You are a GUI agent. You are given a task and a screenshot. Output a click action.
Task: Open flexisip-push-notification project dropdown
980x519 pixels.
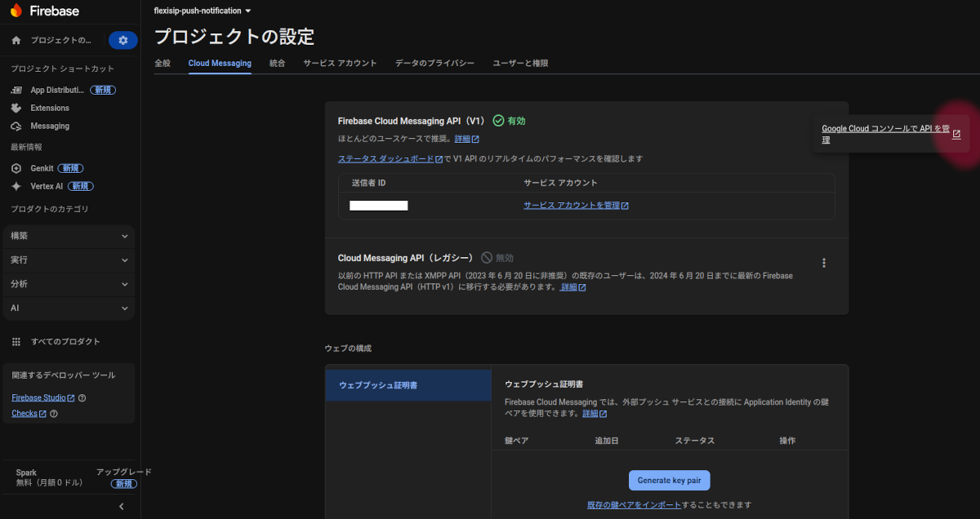pyautogui.click(x=203, y=11)
